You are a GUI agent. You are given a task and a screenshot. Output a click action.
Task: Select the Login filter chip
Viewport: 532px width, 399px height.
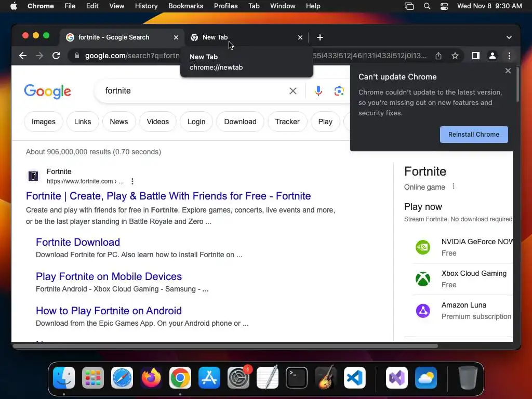[196, 122]
